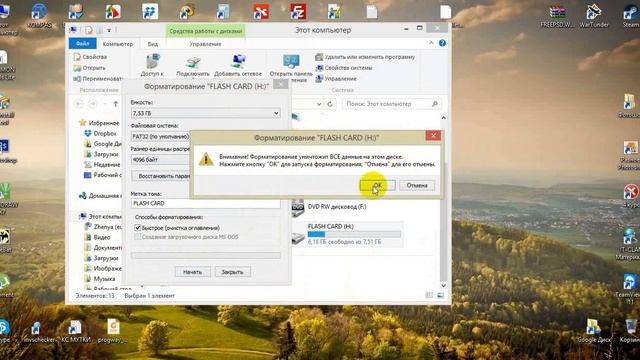Click Свойства in the ribbon
Viewport: 640px width, 360px height.
[x=90, y=57]
